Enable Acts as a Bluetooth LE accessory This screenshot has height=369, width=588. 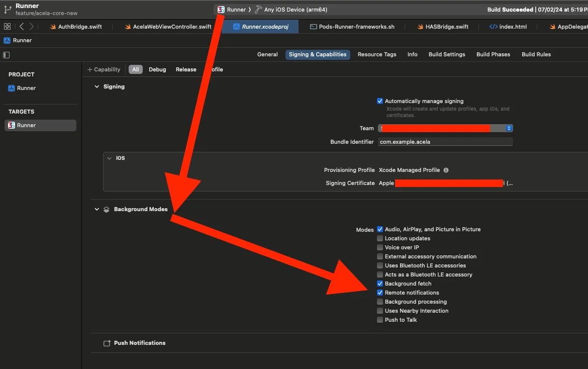click(x=380, y=274)
